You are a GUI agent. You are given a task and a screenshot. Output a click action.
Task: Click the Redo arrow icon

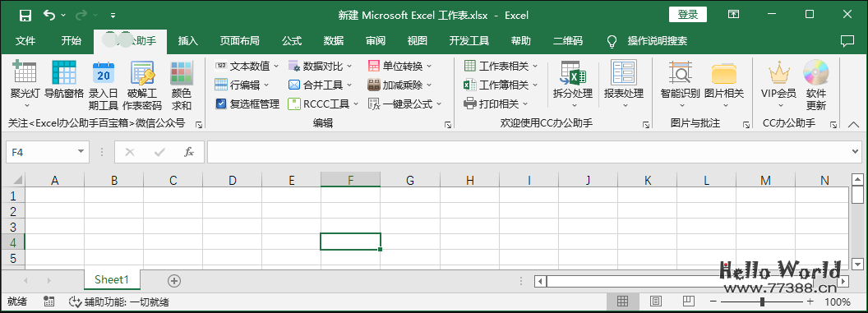(x=81, y=15)
